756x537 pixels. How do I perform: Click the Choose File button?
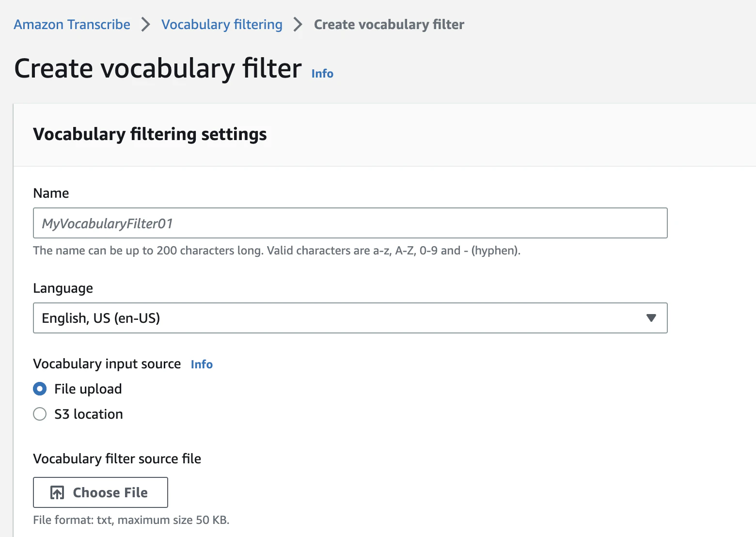pos(100,492)
